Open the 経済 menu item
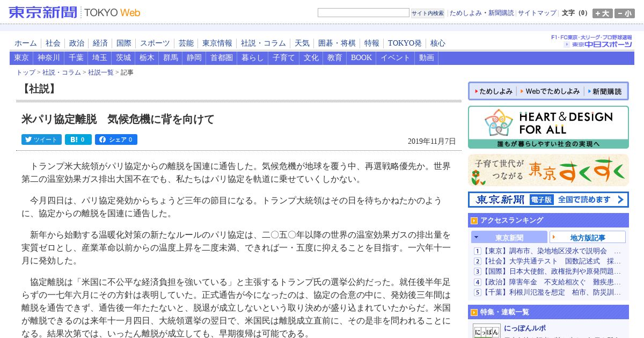Viewport: 644px width, 338px height. [100, 43]
